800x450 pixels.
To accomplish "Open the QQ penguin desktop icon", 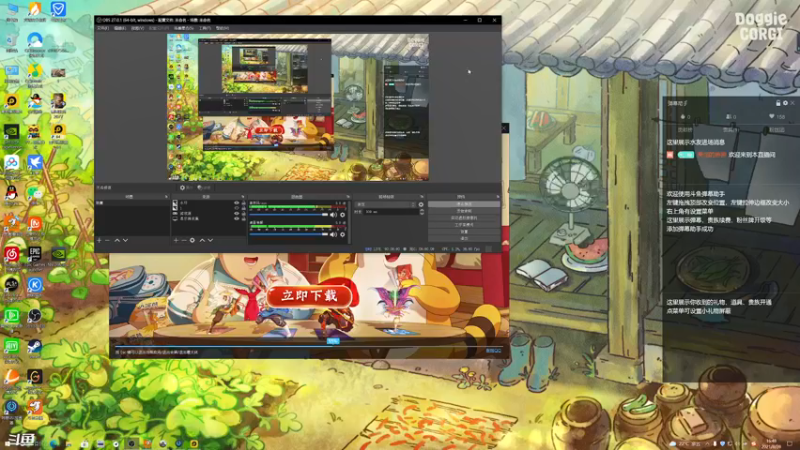I will pyautogui.click(x=11, y=193).
